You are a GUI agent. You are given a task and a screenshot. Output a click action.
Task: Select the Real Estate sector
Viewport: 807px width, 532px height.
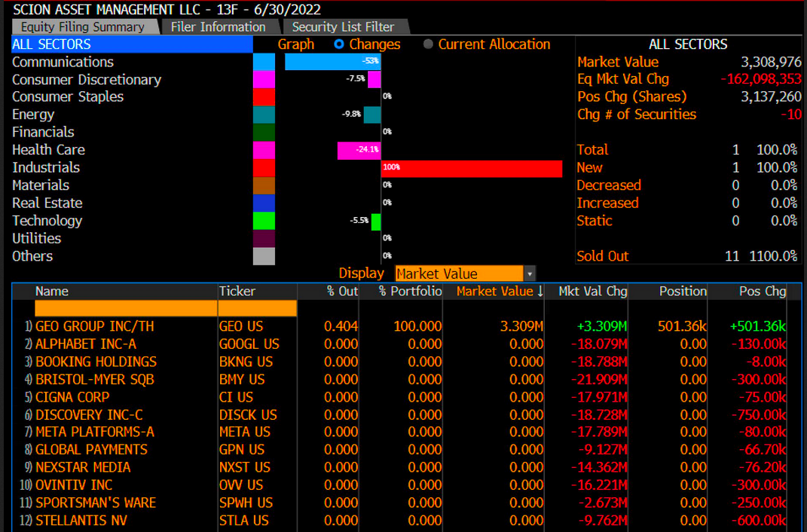47,203
